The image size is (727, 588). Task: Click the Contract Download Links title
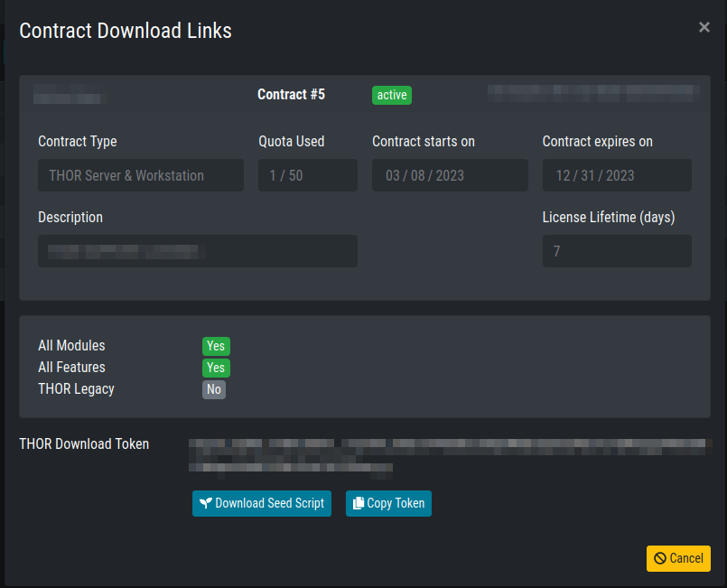tap(126, 31)
